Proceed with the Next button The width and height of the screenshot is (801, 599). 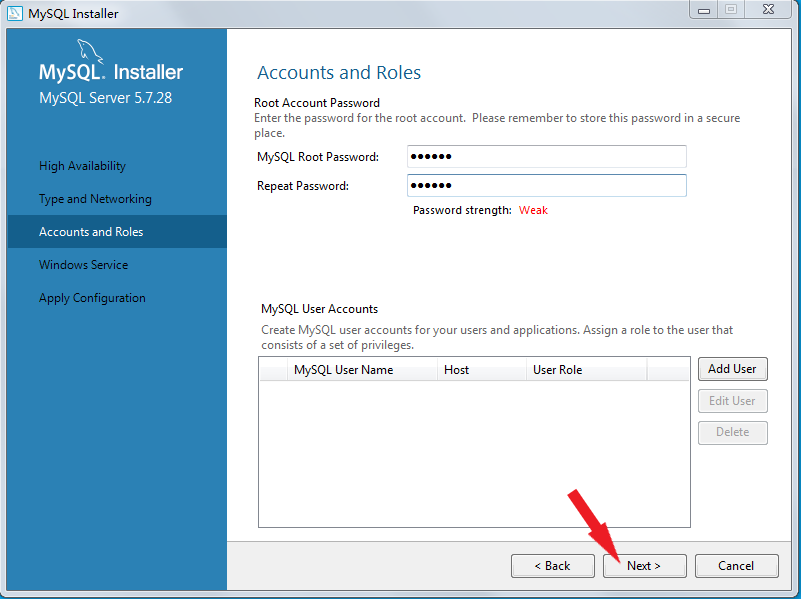coord(645,566)
